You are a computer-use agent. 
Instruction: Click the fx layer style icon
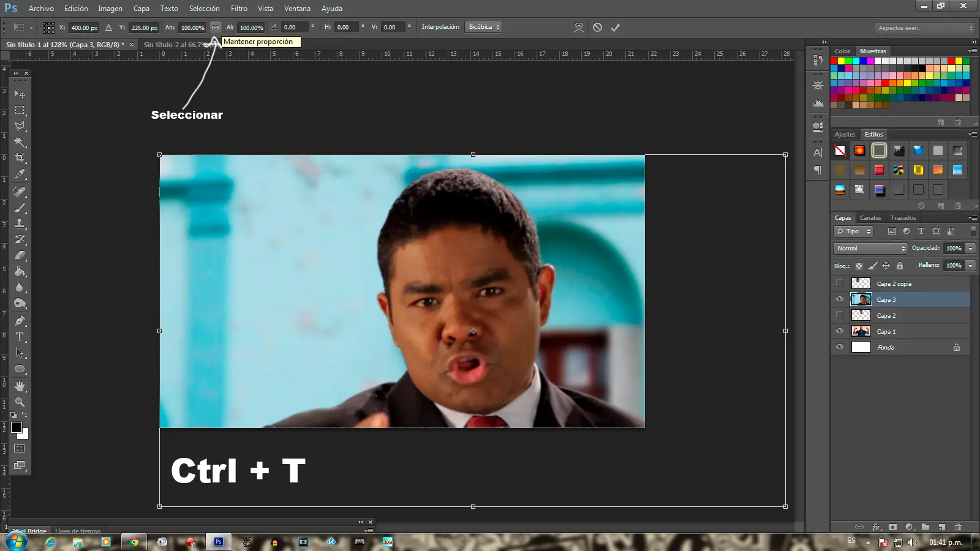tap(876, 527)
